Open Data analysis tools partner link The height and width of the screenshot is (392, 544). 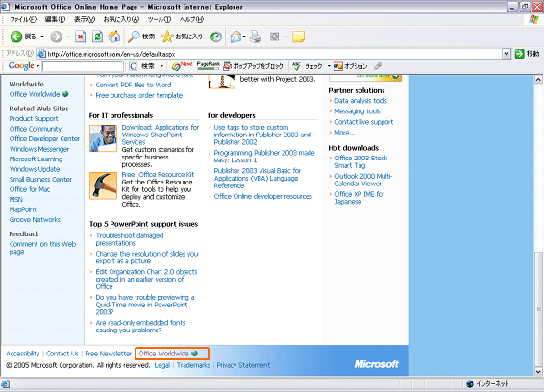[360, 101]
